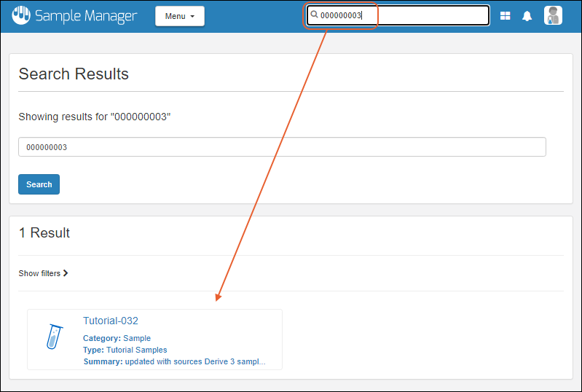582x392 pixels.
Task: Open the user avatar menu
Action: 553,16
